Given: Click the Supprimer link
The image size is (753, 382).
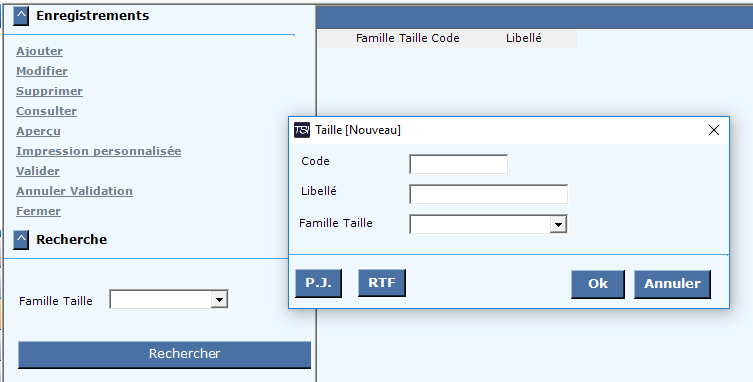Looking at the screenshot, I should click(x=49, y=91).
